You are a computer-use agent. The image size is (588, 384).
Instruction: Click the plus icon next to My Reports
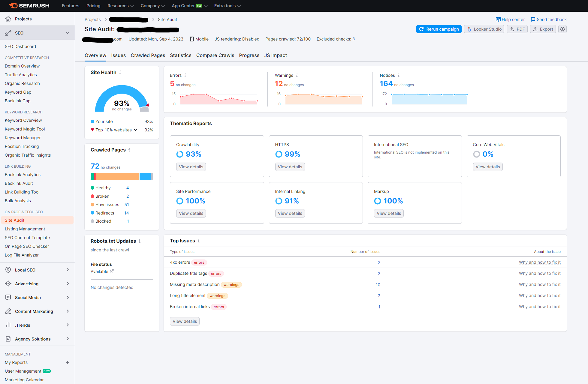(x=68, y=362)
